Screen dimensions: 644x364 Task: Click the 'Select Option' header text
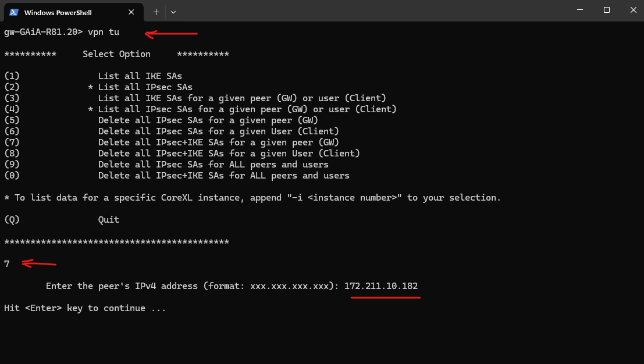(117, 54)
